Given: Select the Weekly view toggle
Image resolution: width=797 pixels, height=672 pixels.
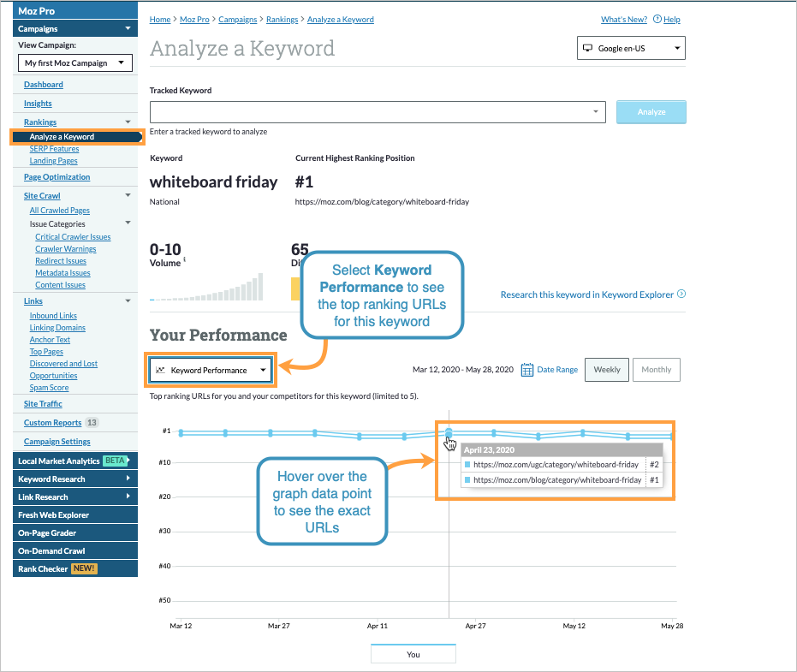Looking at the screenshot, I should 607,370.
